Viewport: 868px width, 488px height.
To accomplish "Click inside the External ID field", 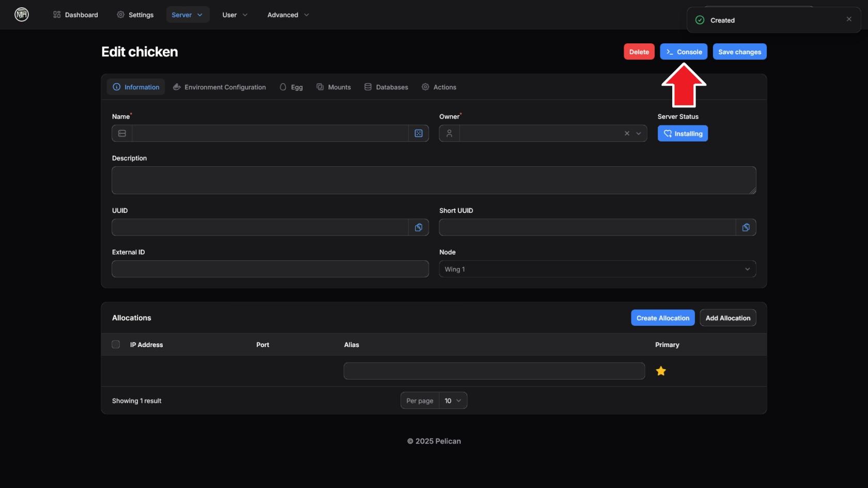I will 270,269.
